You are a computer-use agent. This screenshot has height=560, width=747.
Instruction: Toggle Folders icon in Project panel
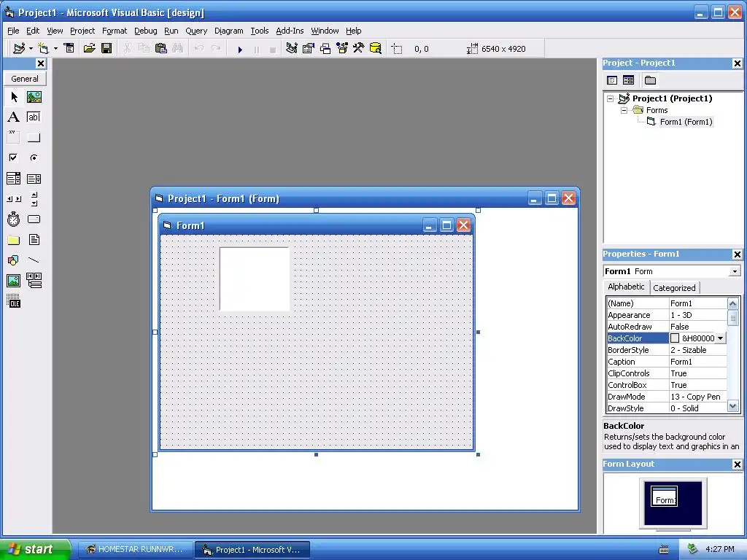tap(650, 80)
